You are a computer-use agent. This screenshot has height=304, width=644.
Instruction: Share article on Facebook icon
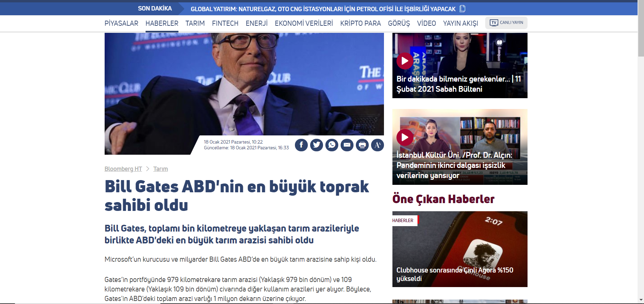pos(301,145)
